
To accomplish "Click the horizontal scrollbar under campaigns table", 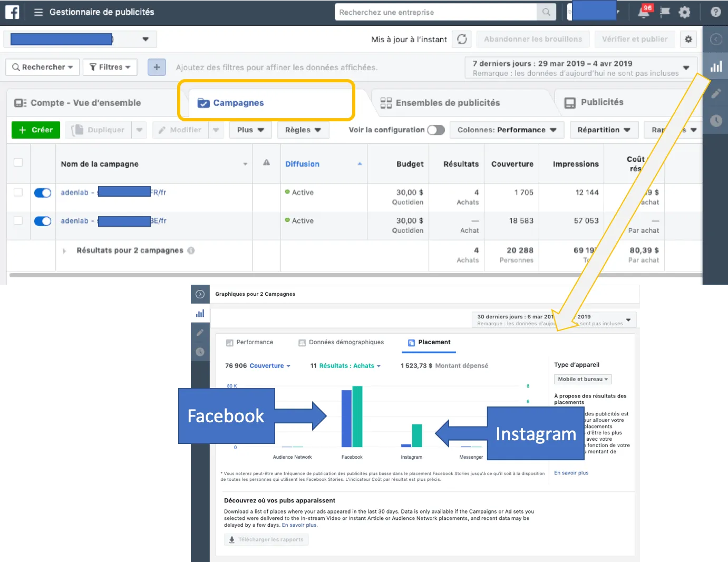I will 356,275.
